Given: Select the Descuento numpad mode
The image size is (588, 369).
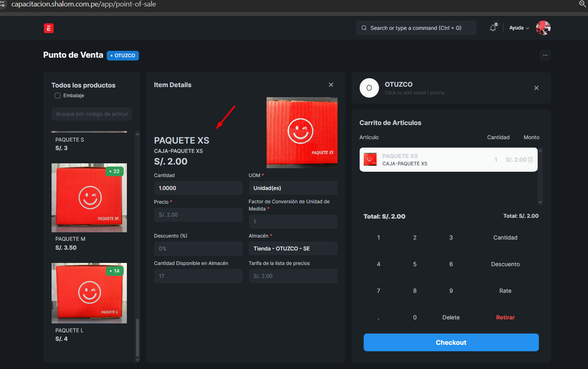Looking at the screenshot, I should coord(505,264).
